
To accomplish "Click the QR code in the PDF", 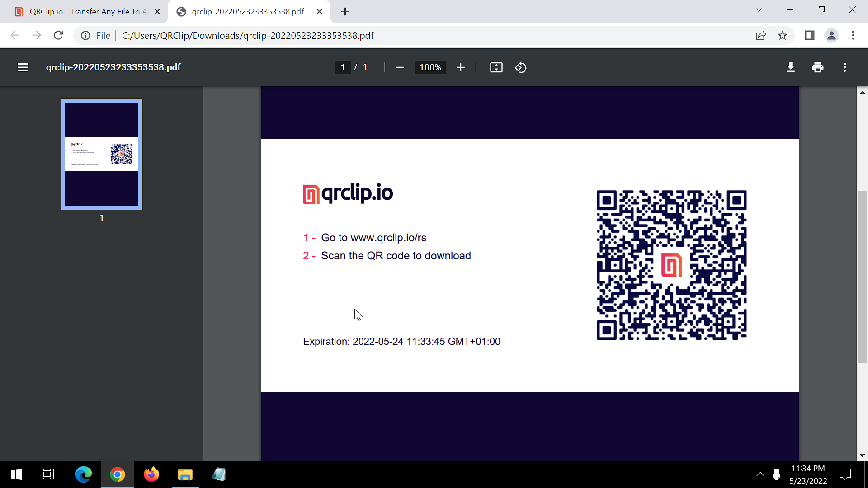I will [671, 265].
